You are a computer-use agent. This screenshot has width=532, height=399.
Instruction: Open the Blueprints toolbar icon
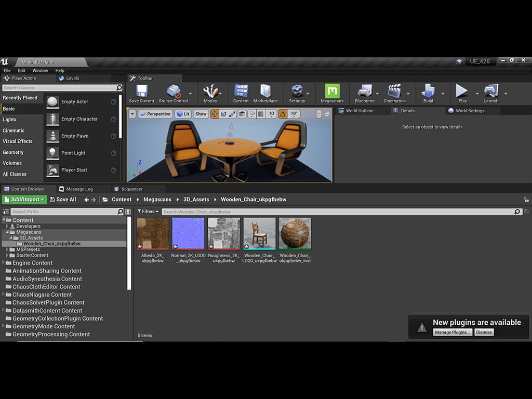click(x=365, y=94)
